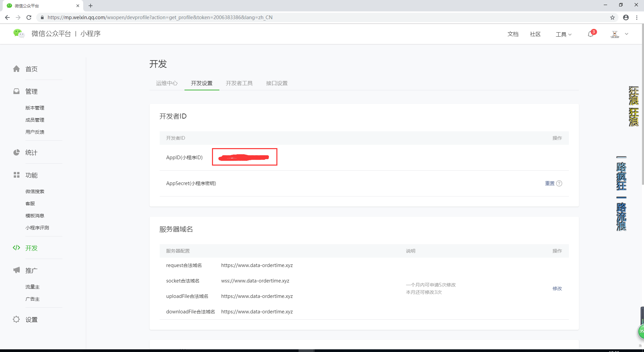The width and height of the screenshot is (644, 352).
Task: Bookmark page with the star icon
Action: coord(612,17)
